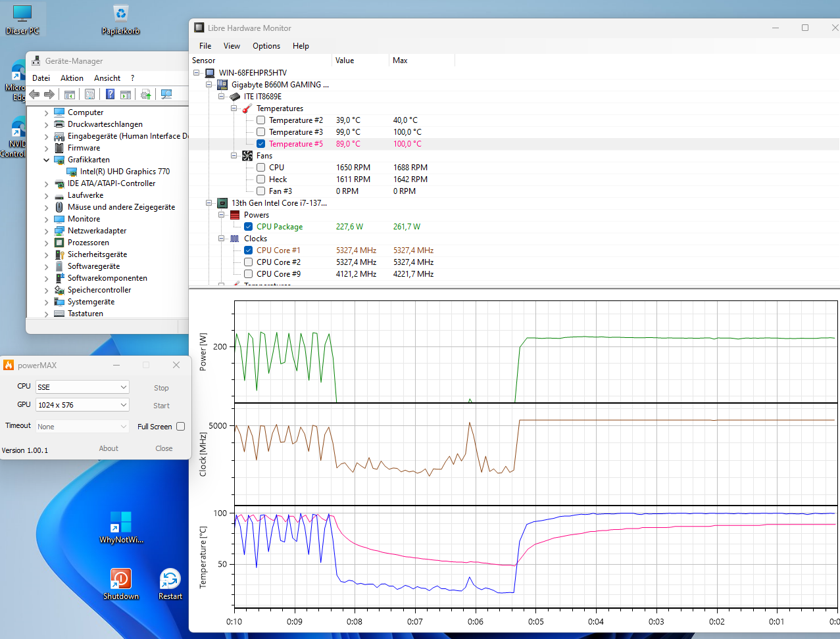Viewport: 840px width, 639px height.
Task: Open the CPU SSE dropdown in powerMAX
Action: (x=82, y=387)
